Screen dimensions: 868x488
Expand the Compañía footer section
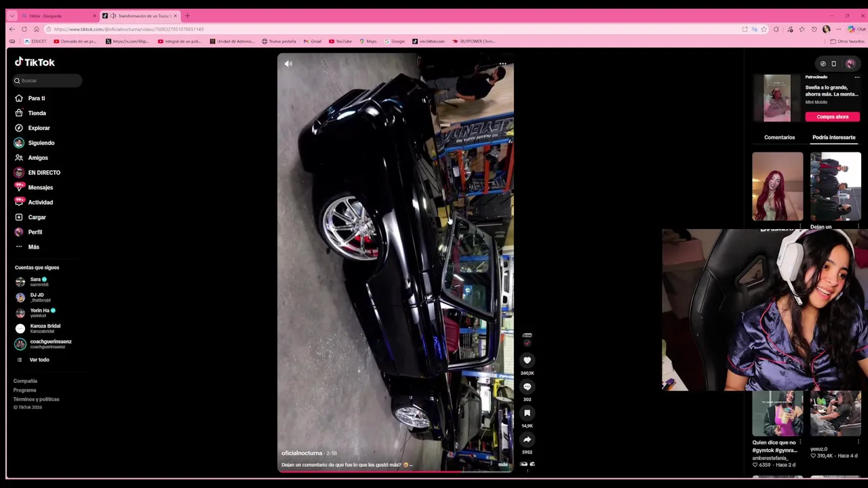(x=25, y=381)
